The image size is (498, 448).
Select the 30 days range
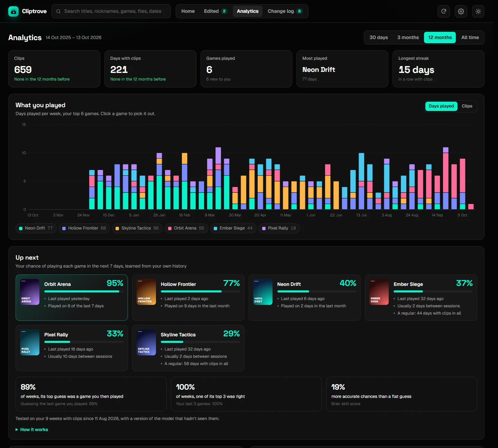(x=379, y=37)
